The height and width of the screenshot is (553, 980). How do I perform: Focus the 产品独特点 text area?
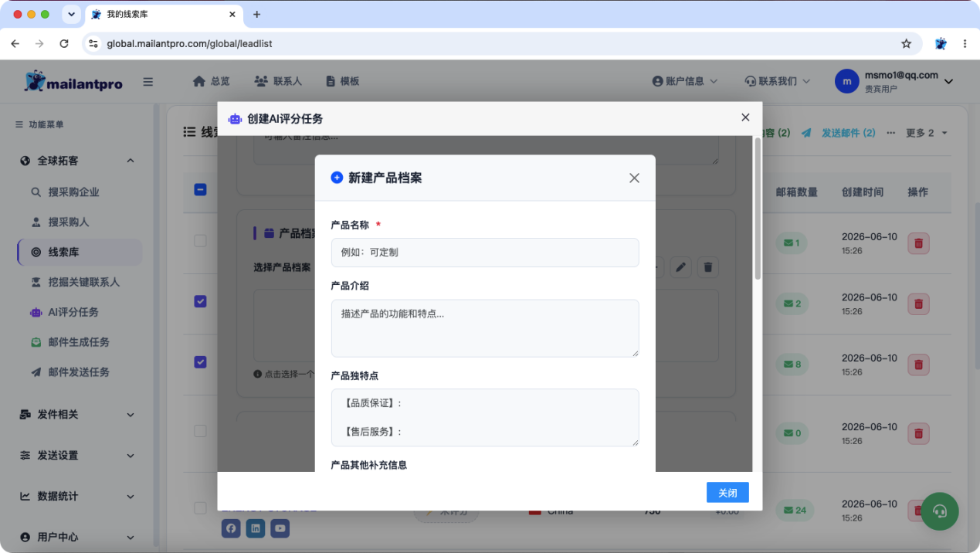click(485, 418)
